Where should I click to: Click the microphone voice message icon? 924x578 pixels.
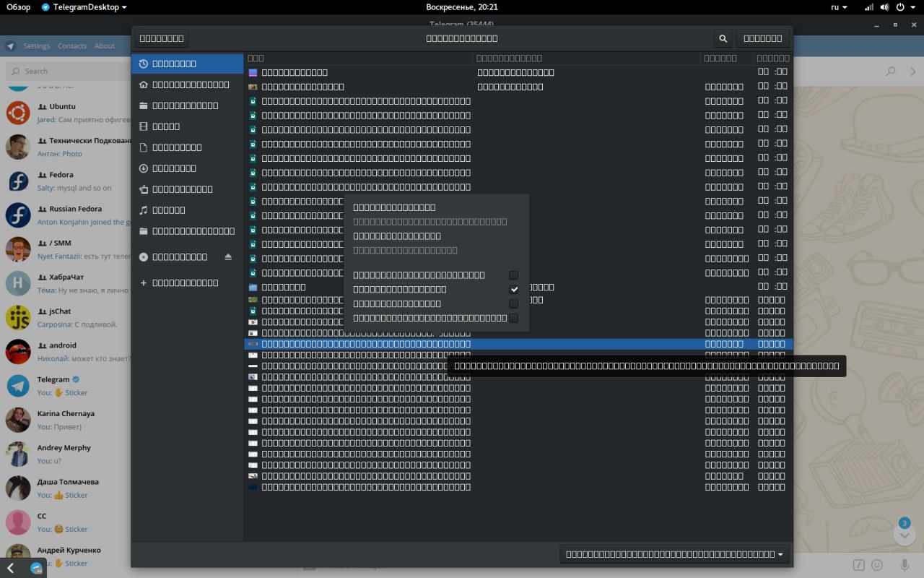pyautogui.click(x=905, y=565)
